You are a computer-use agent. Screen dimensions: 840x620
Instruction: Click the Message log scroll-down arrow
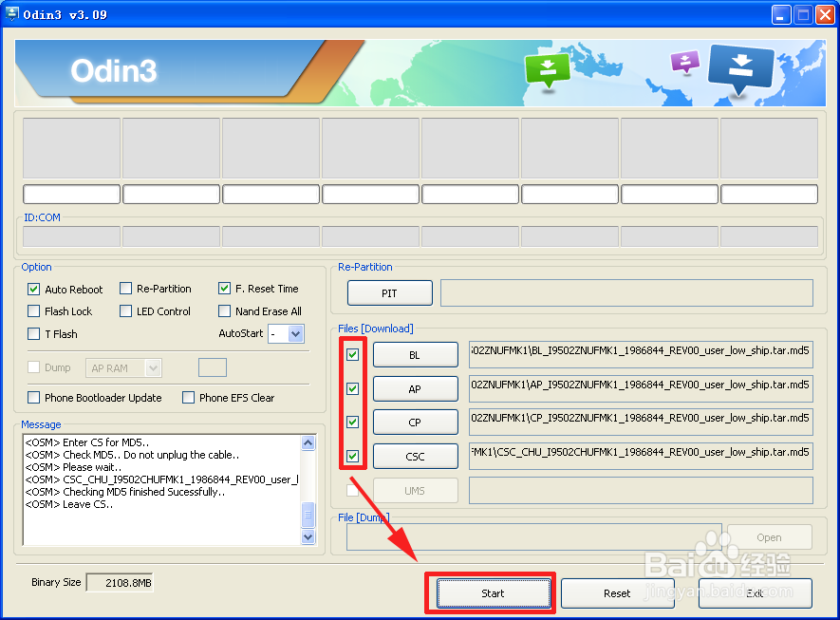click(x=308, y=536)
